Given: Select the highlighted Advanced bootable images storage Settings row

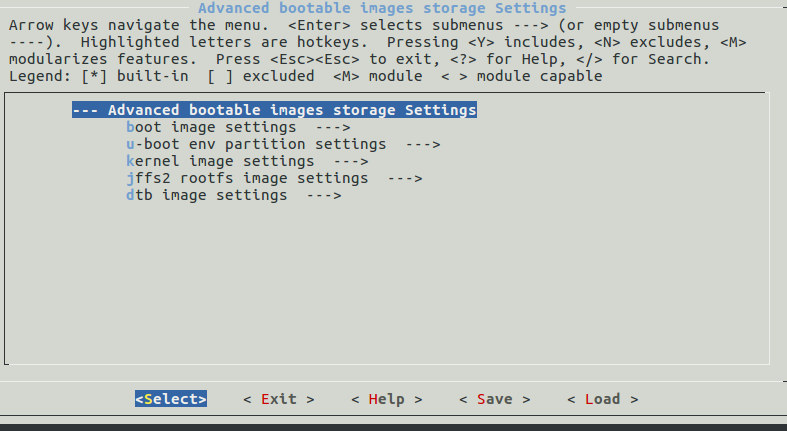Looking at the screenshot, I should click(274, 110).
